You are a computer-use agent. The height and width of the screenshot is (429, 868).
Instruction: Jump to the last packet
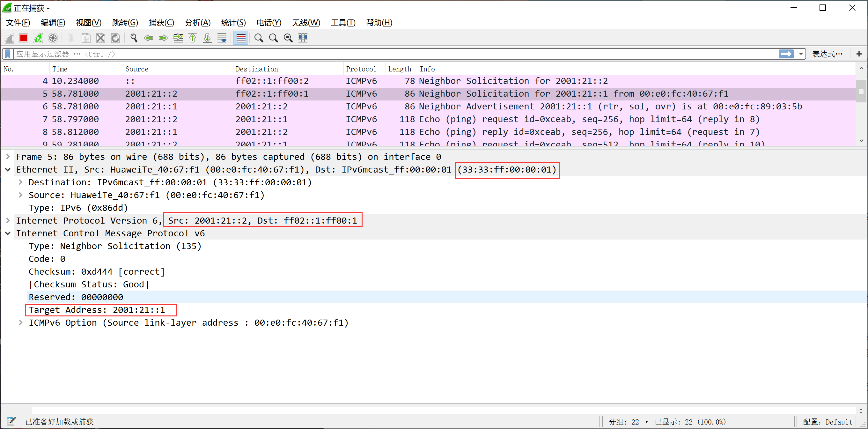click(207, 38)
